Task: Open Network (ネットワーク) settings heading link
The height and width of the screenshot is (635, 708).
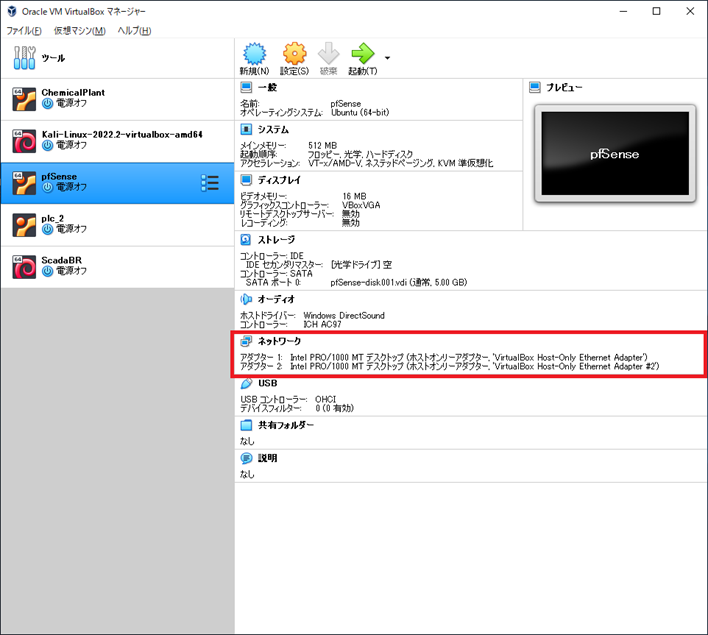Action: (x=279, y=341)
